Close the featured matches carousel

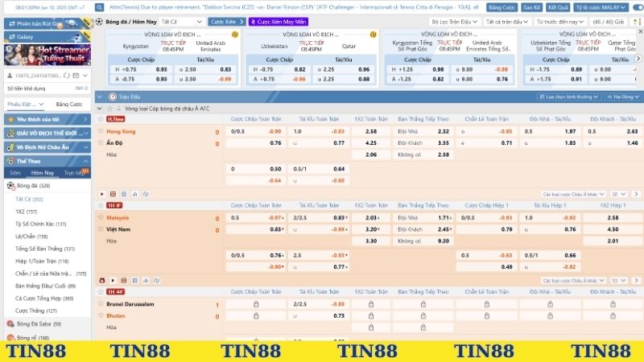[640, 31]
